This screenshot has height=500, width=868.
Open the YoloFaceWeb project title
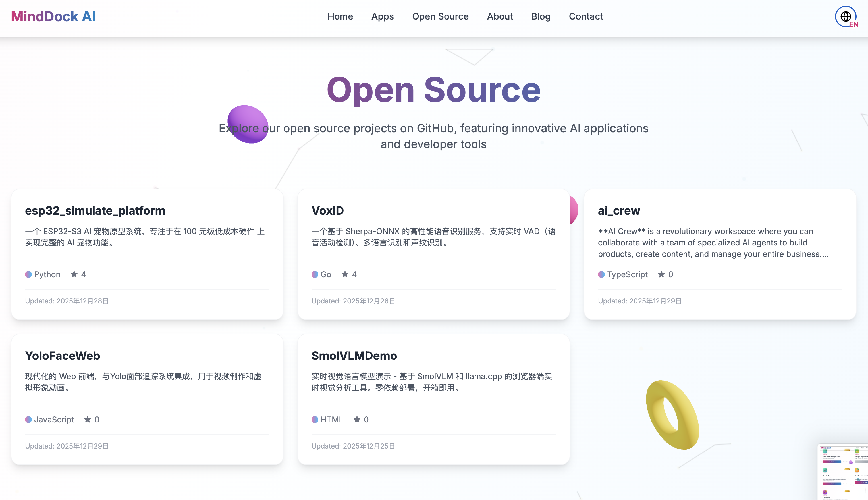click(63, 356)
